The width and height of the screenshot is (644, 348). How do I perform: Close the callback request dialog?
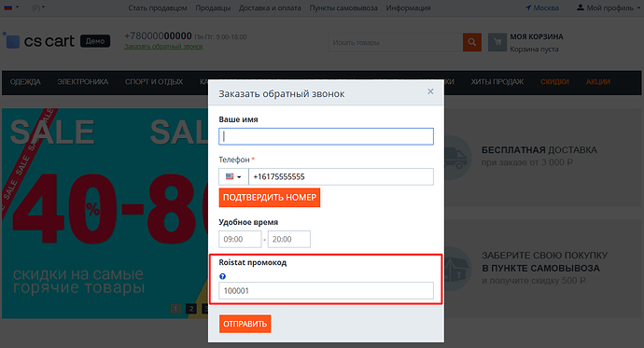click(x=430, y=91)
